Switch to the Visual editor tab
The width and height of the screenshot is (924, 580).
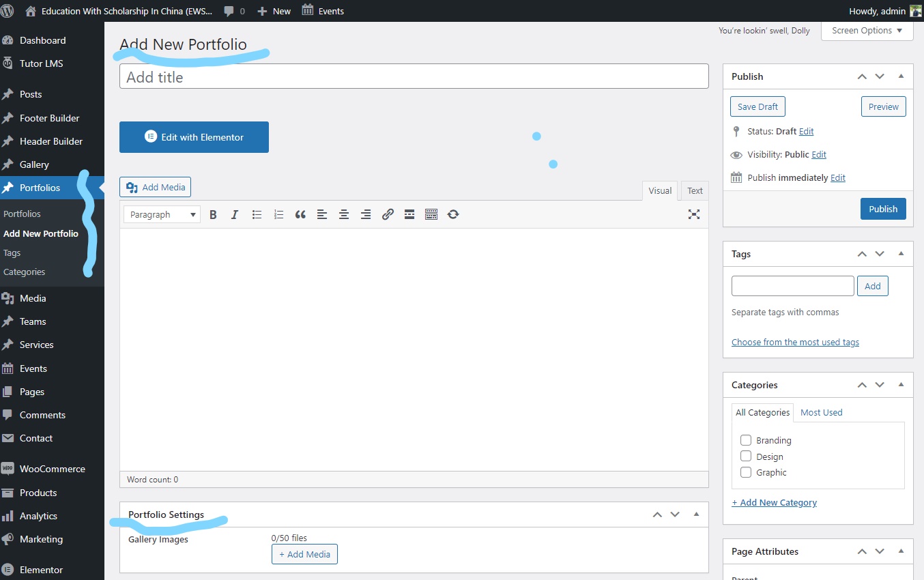coord(660,191)
